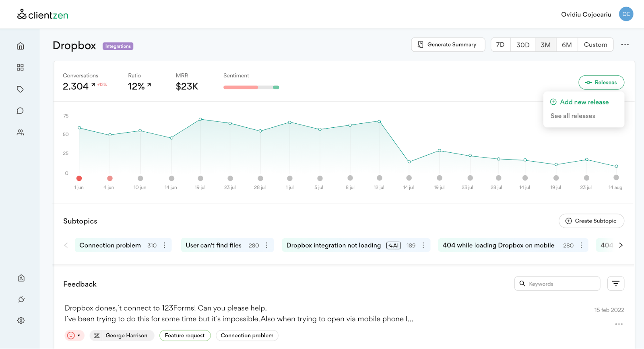Click the search magnifier in Keywords field

pos(522,284)
